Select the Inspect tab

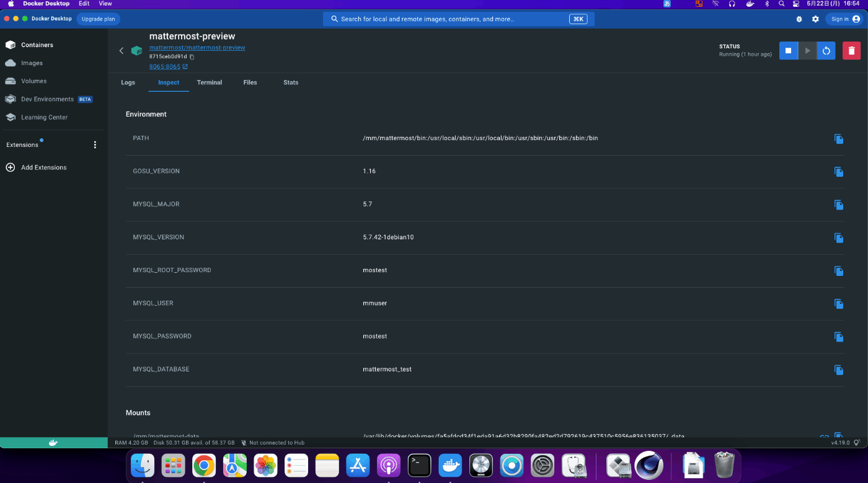[169, 82]
